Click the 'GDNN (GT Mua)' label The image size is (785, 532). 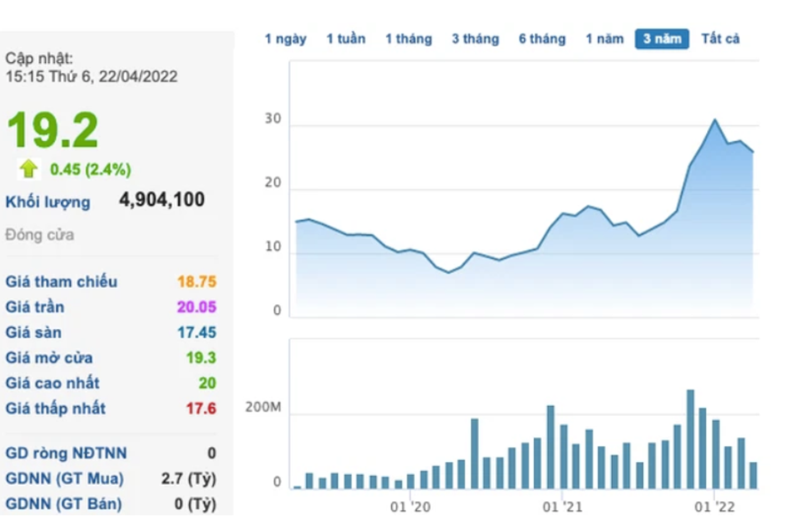click(x=64, y=479)
